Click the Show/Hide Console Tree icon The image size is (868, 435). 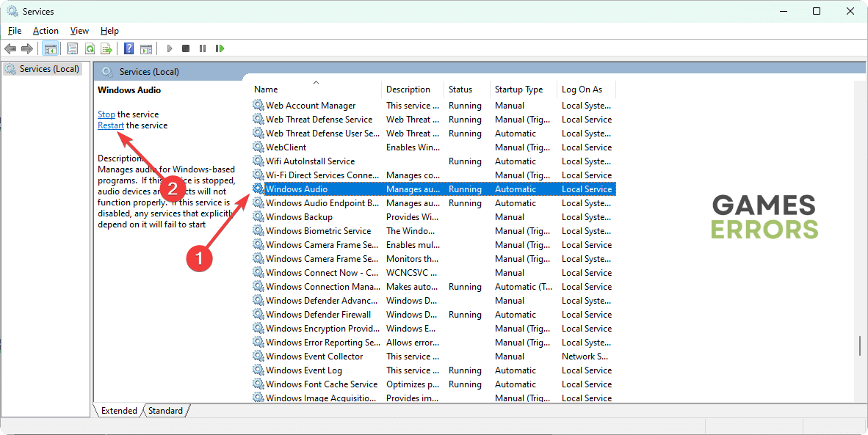[x=51, y=48]
